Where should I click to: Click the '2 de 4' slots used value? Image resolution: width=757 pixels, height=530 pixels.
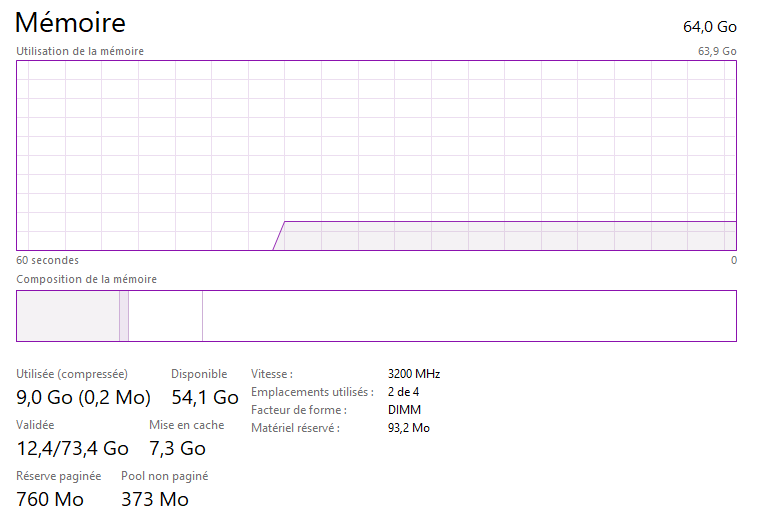pyautogui.click(x=403, y=392)
